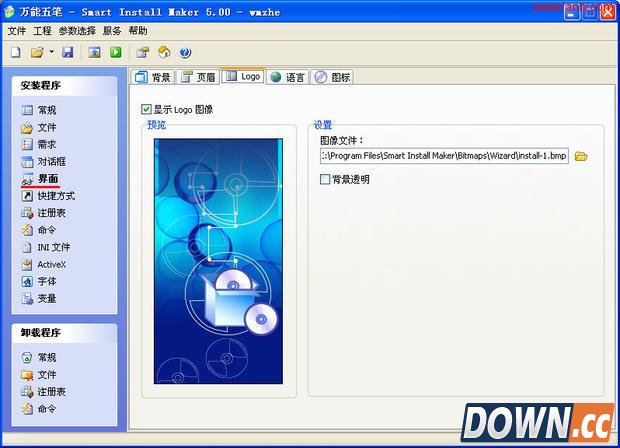620x448 pixels.
Task: Open the INI 文件 section
Action: [45, 247]
